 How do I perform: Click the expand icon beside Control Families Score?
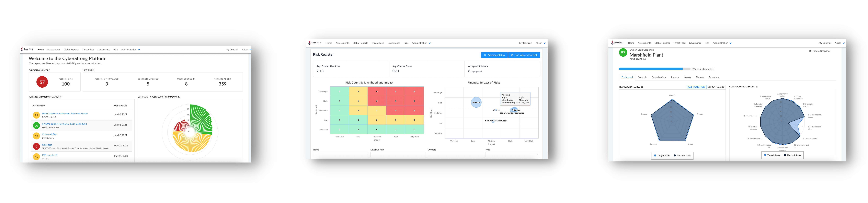click(757, 87)
